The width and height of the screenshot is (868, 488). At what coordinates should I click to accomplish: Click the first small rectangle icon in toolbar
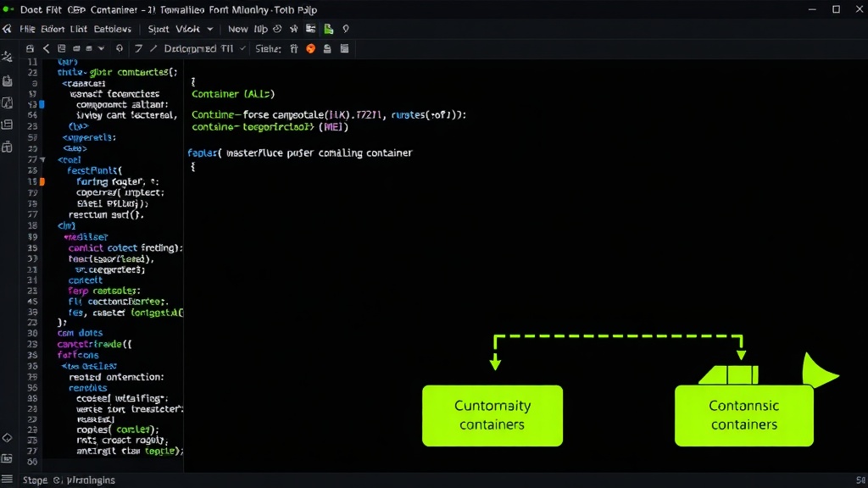coord(76,48)
